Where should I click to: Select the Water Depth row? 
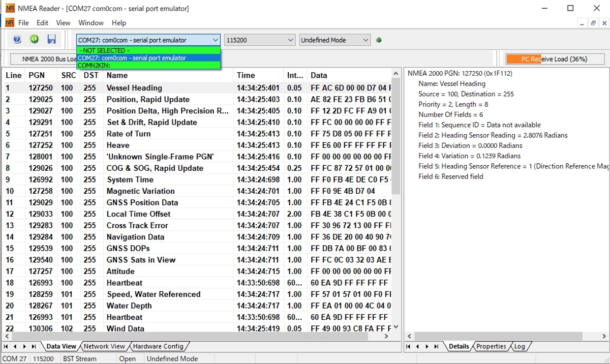197,306
